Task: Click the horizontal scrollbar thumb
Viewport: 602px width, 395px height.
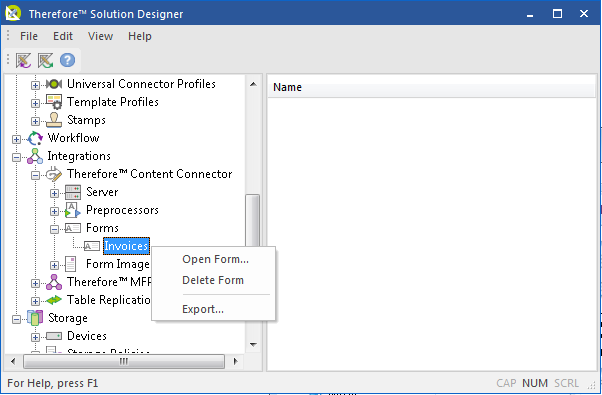Action: tap(124, 361)
